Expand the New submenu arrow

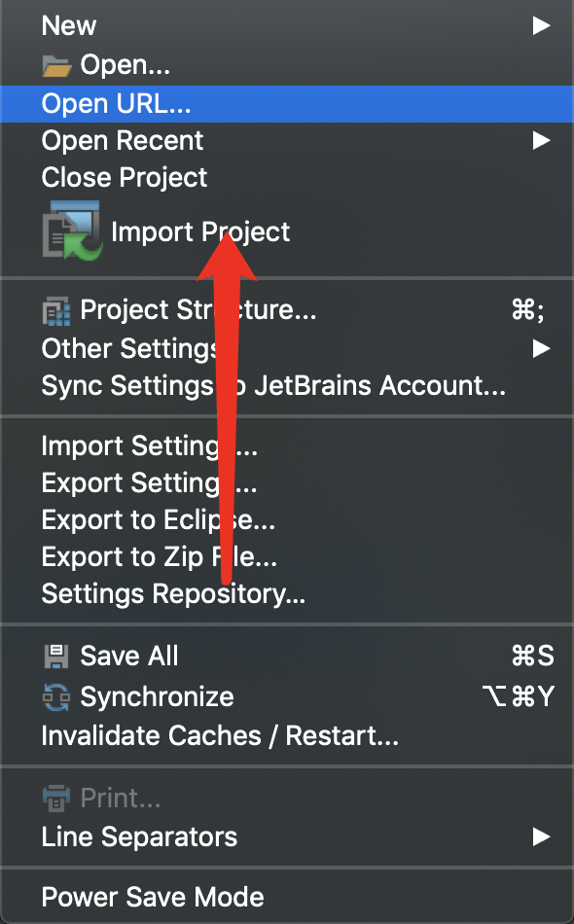tap(541, 25)
